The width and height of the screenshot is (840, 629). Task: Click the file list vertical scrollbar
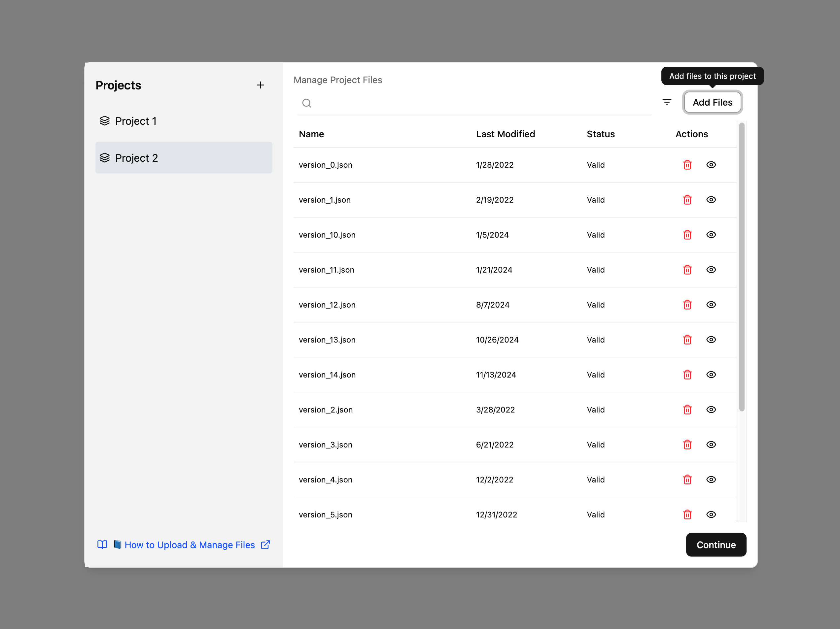[x=741, y=266]
